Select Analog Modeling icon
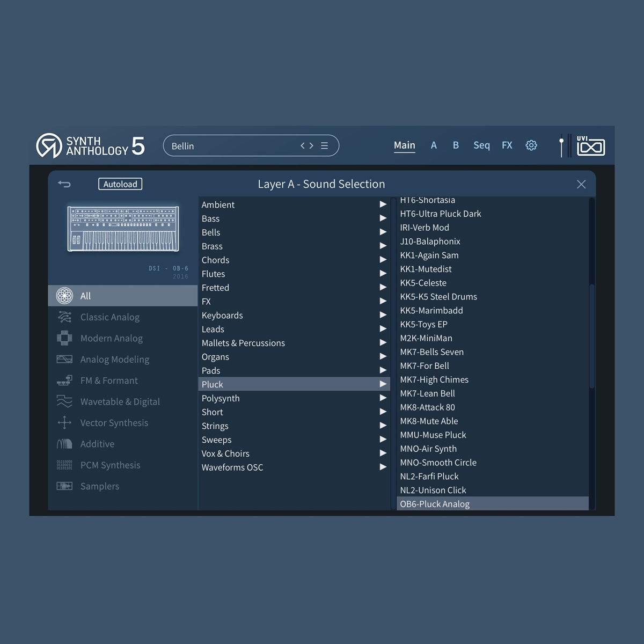Screen dimensions: 644x644 point(64,359)
